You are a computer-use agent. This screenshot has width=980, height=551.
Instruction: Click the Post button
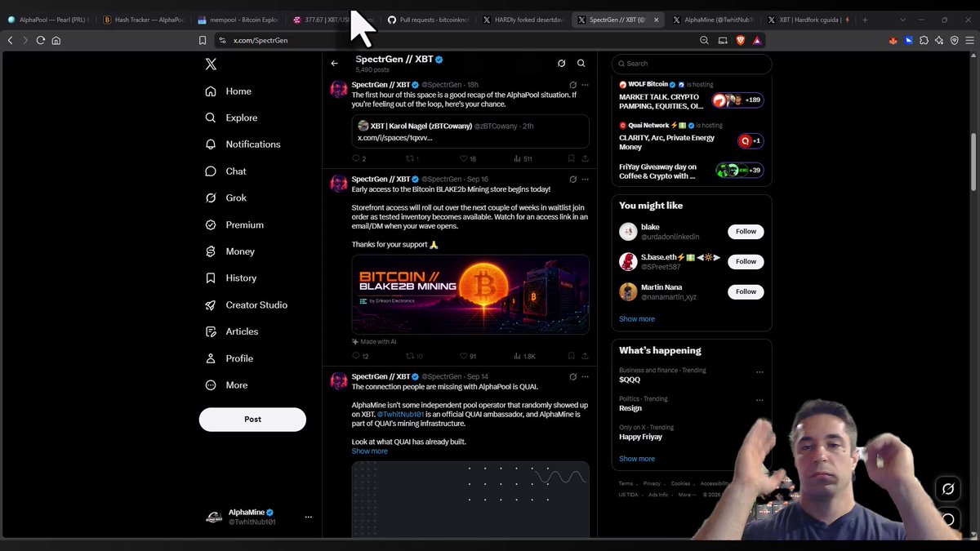tap(252, 420)
